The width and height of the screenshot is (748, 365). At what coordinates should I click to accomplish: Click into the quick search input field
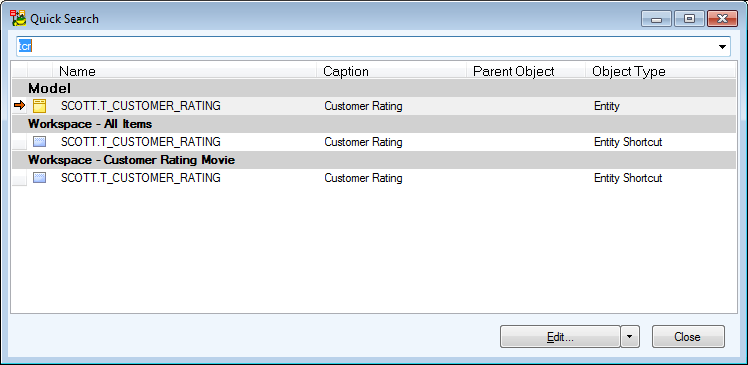tap(366, 47)
